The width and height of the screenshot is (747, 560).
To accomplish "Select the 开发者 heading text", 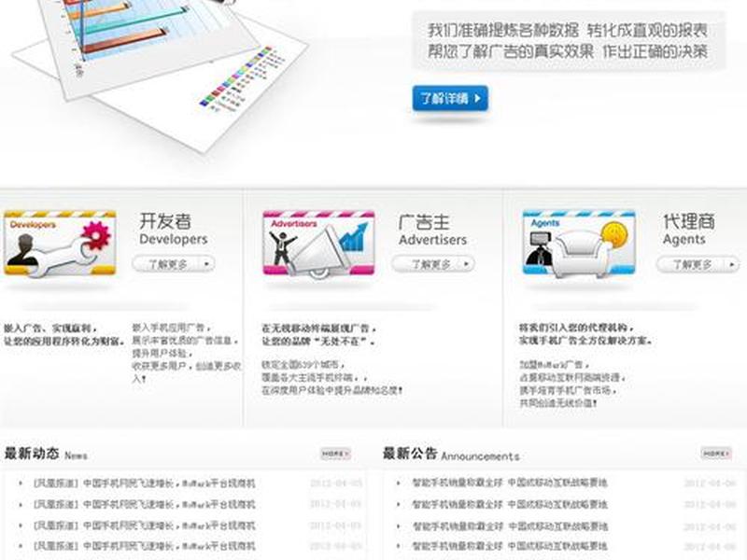I will click(x=165, y=221).
